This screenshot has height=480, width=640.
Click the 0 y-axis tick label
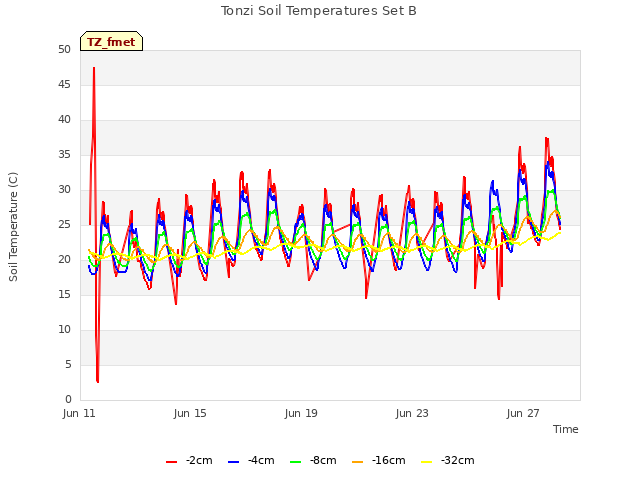click(68, 400)
